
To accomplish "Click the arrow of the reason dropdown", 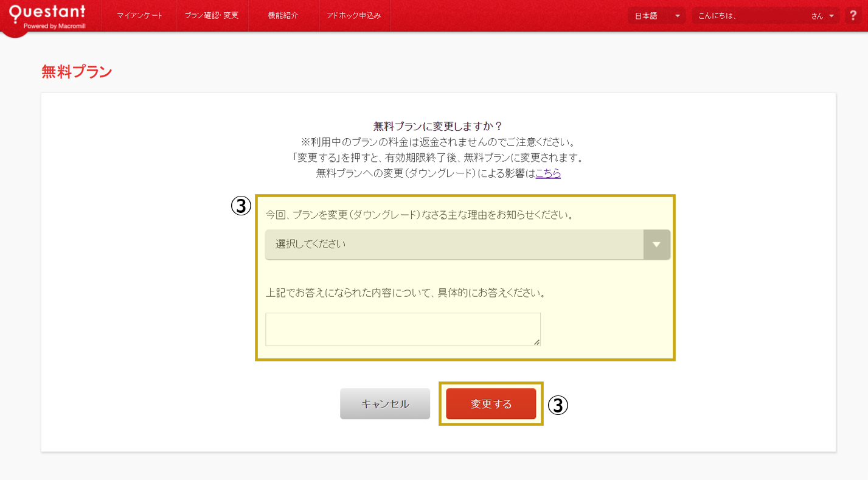I will coord(656,245).
